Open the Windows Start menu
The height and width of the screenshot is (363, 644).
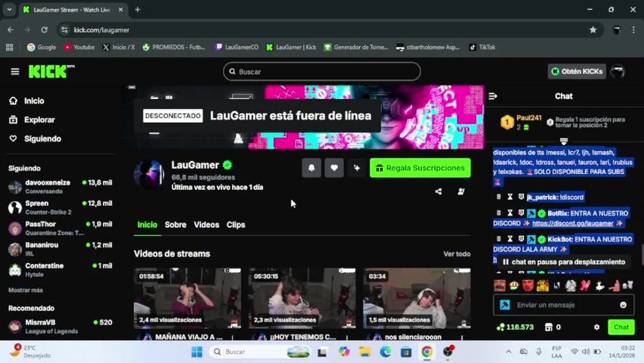(197, 351)
